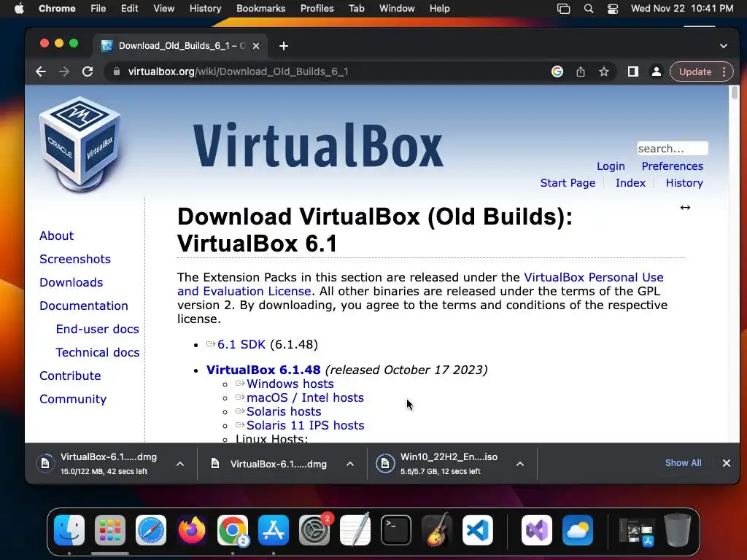
Task: Open Visual Studio Code in Dock
Action: [478, 530]
